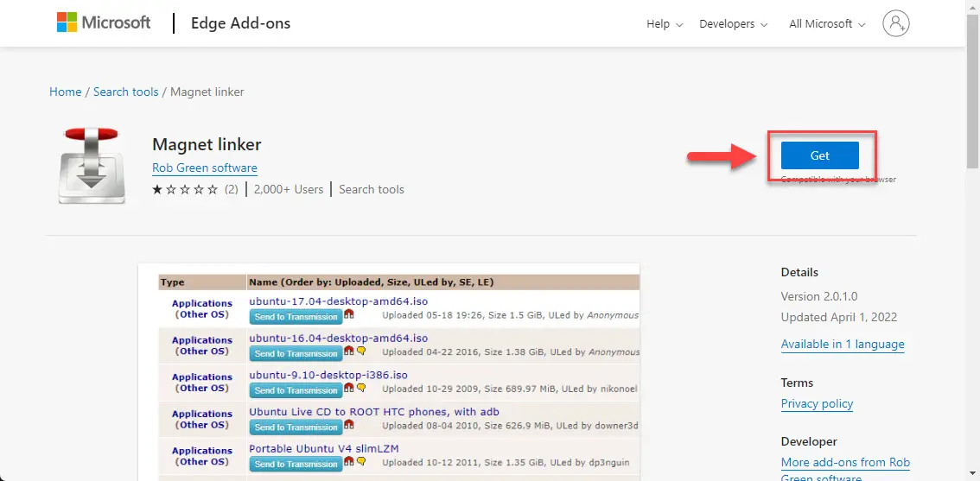
Task: Click the Terms section heading
Action: coord(797,383)
